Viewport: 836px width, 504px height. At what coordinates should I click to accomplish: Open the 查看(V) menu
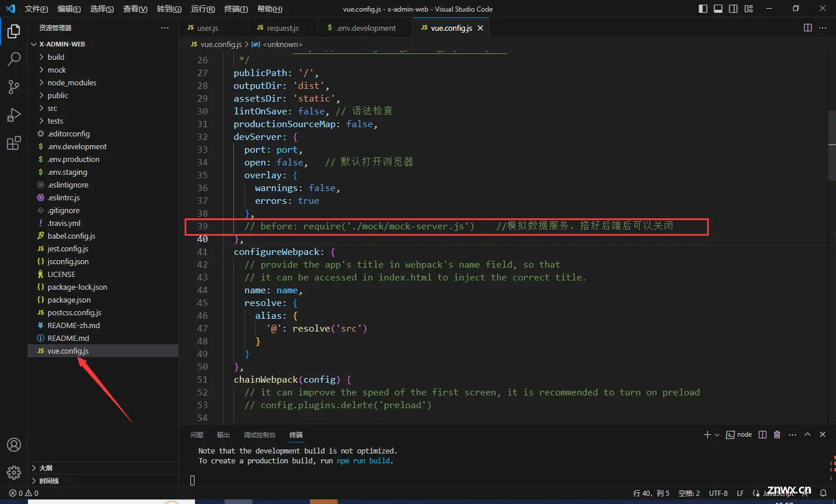(x=135, y=9)
